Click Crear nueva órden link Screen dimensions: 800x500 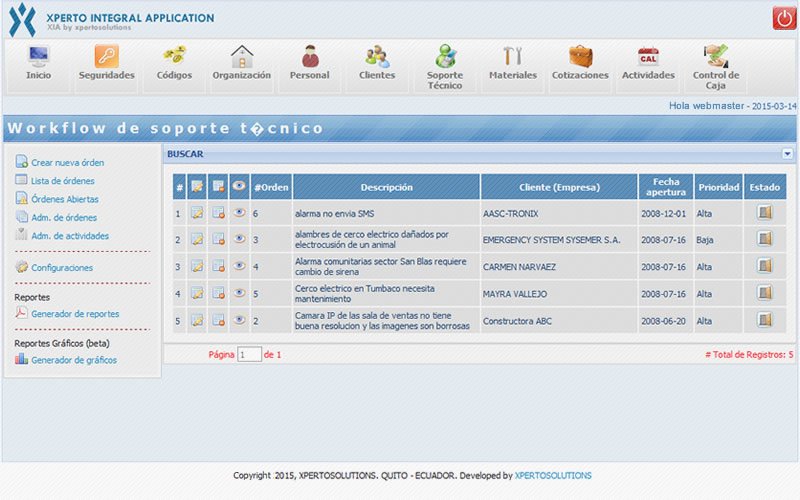point(67,162)
